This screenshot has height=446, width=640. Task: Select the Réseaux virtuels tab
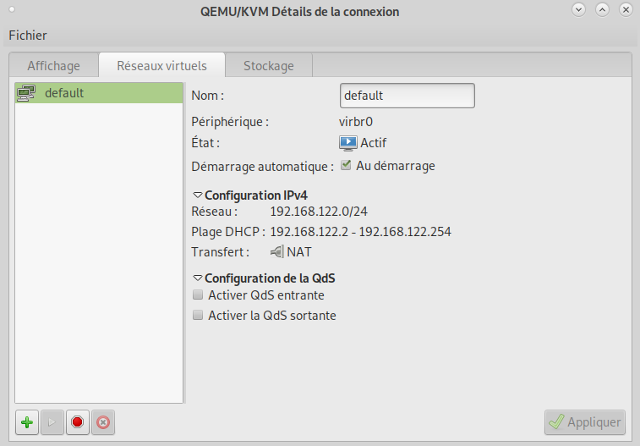point(162,66)
